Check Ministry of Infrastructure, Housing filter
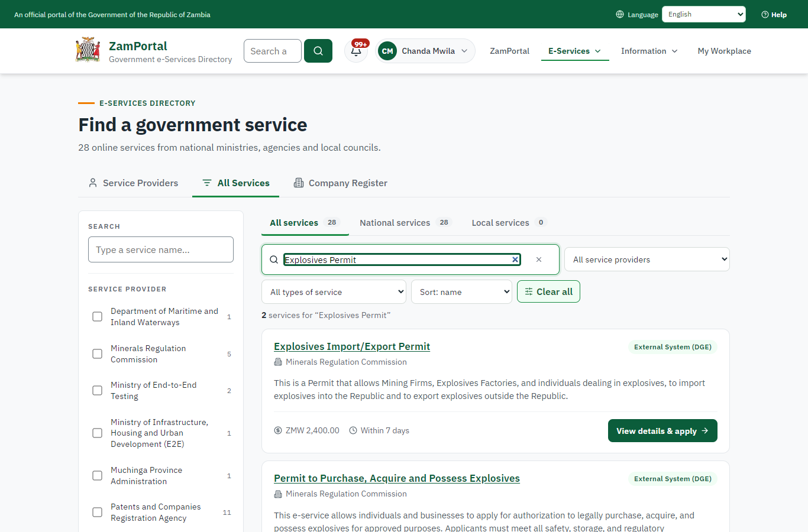 (98, 433)
